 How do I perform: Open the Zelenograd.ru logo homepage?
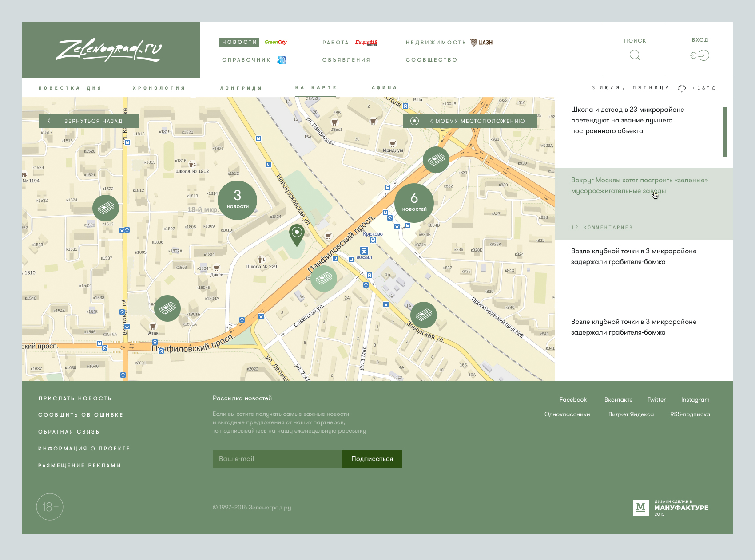(109, 50)
